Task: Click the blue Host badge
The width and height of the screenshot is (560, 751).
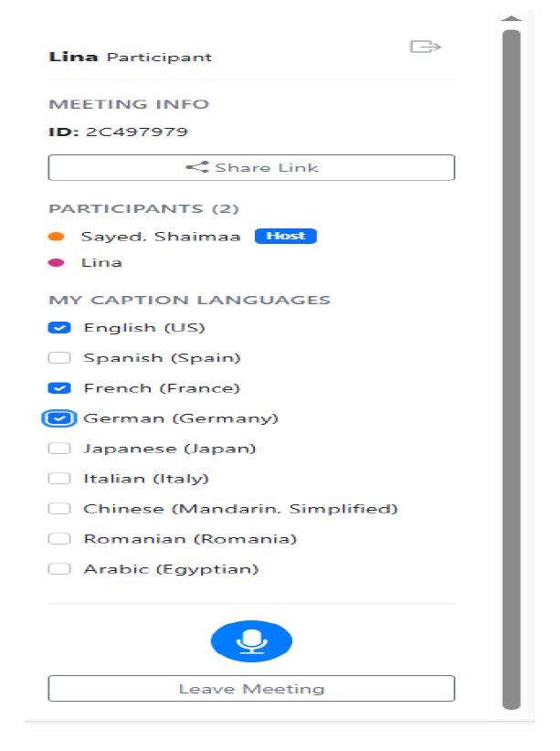Action: tap(290, 235)
